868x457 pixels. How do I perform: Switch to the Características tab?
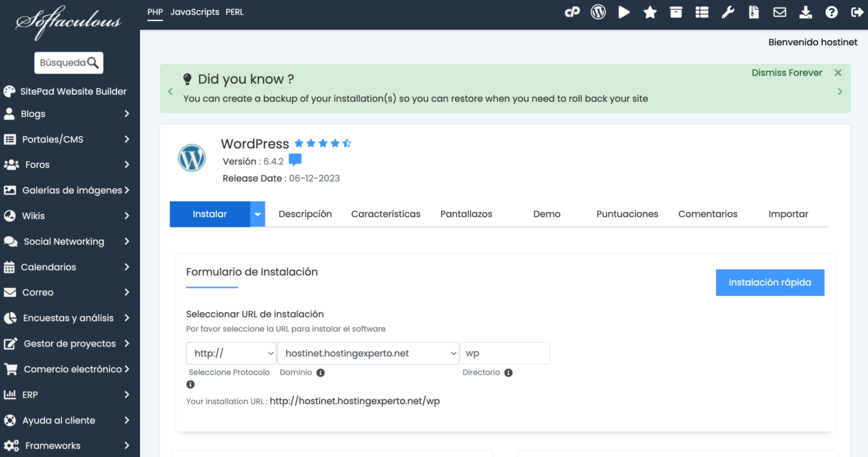[386, 214]
